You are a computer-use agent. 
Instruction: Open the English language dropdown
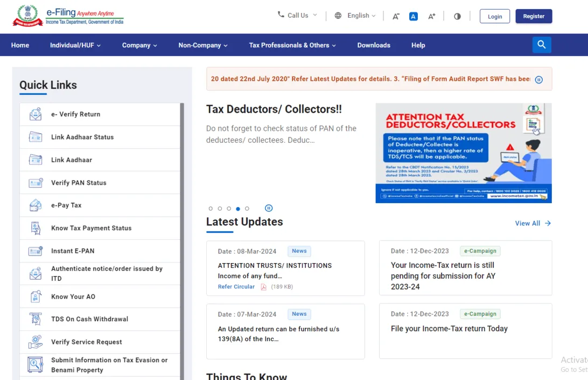click(x=355, y=16)
